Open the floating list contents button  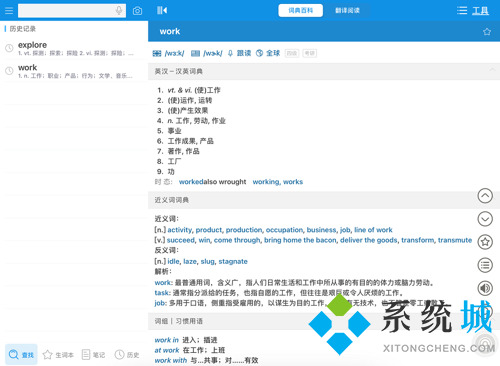485,265
